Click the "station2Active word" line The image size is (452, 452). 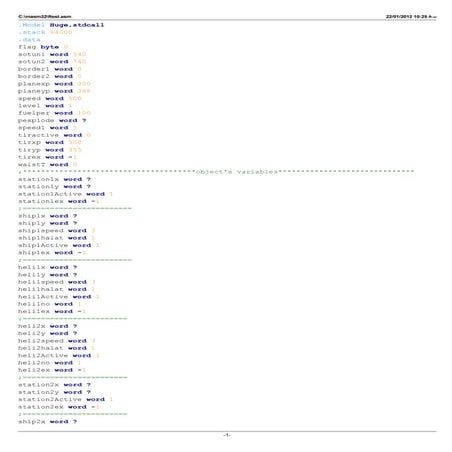point(66,399)
